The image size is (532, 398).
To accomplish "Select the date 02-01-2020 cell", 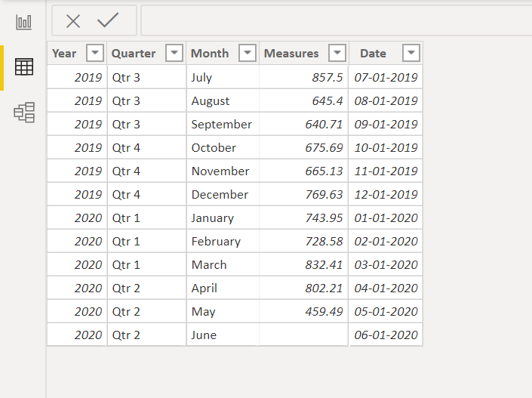I will pos(386,242).
